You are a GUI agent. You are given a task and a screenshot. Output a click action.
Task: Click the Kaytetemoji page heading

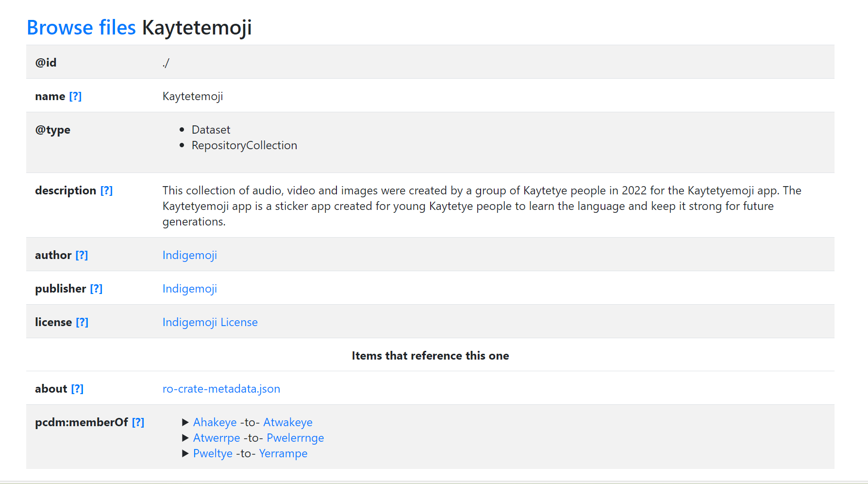(x=197, y=28)
